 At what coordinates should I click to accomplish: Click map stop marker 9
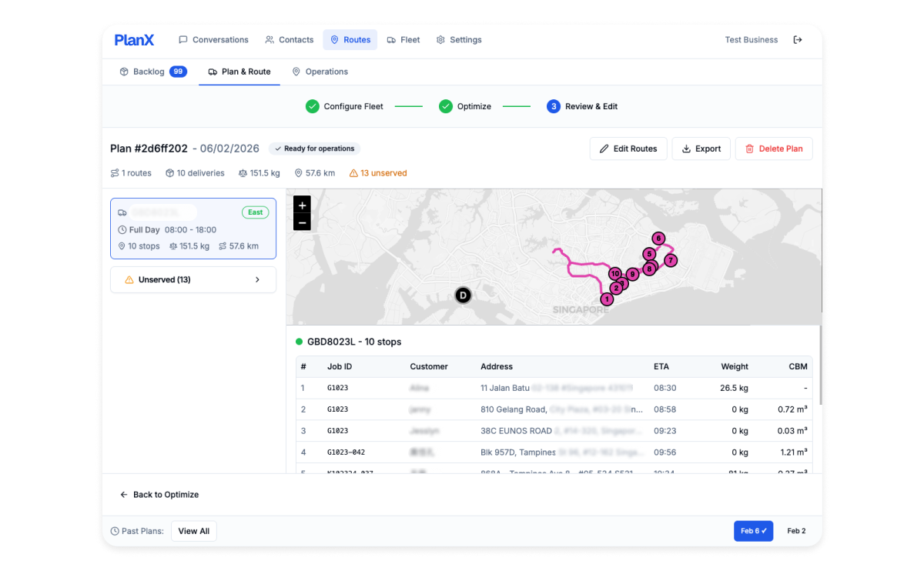tap(632, 274)
